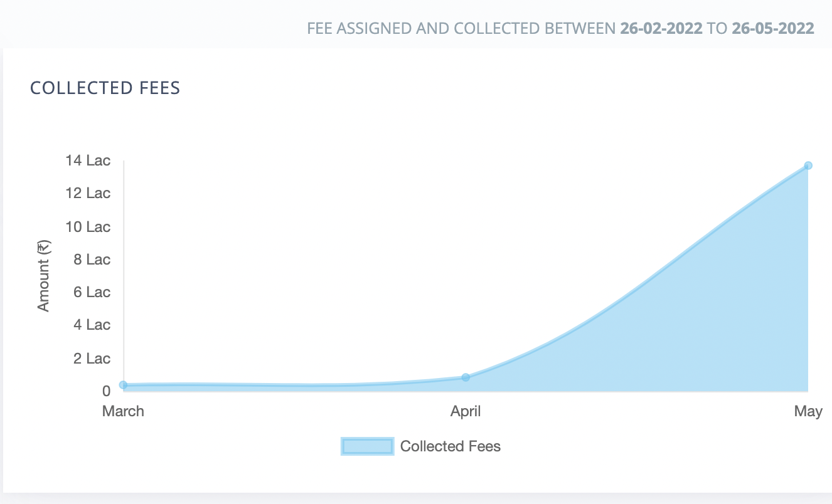Click the zero value on y-axis
This screenshot has width=832, height=504.
(106, 391)
